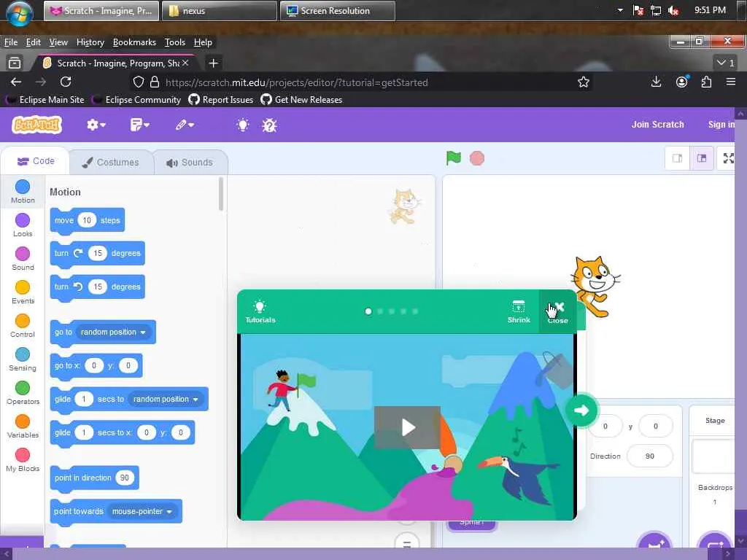Screen dimensions: 747x560
Task: Open the Firefox extensions puzzle icon
Action: 706,82
